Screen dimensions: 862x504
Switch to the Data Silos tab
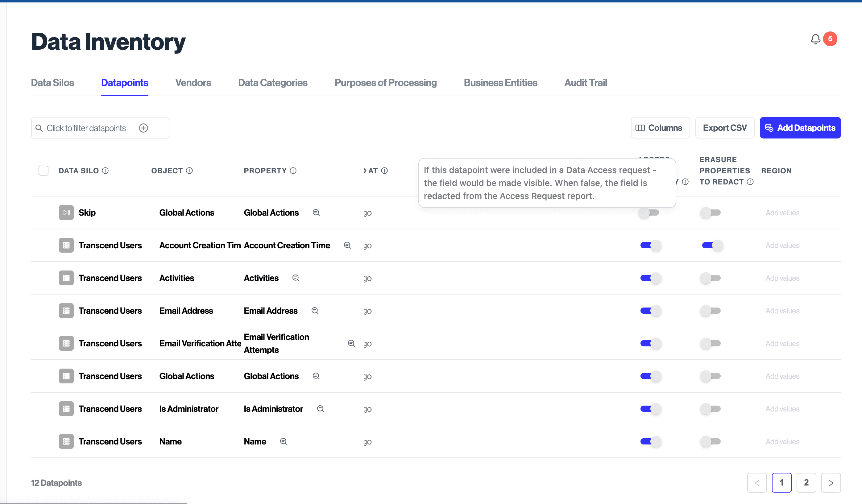52,83
